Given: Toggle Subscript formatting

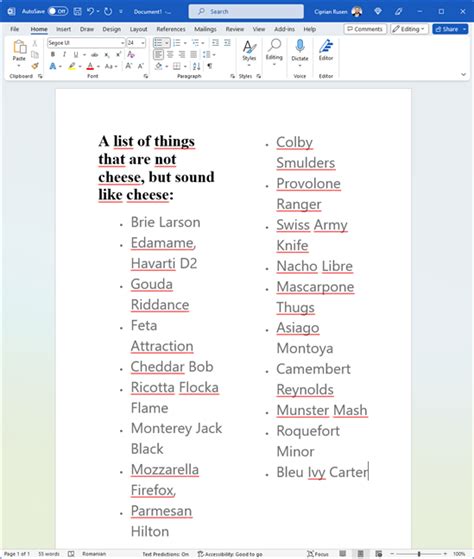Looking at the screenshot, I should click(x=107, y=55).
